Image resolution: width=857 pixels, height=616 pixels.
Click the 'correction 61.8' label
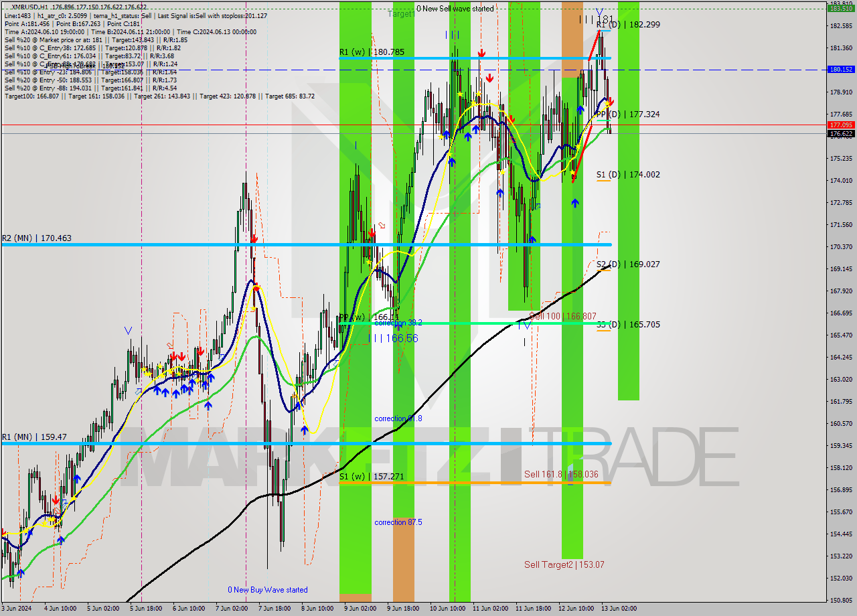[x=398, y=418]
